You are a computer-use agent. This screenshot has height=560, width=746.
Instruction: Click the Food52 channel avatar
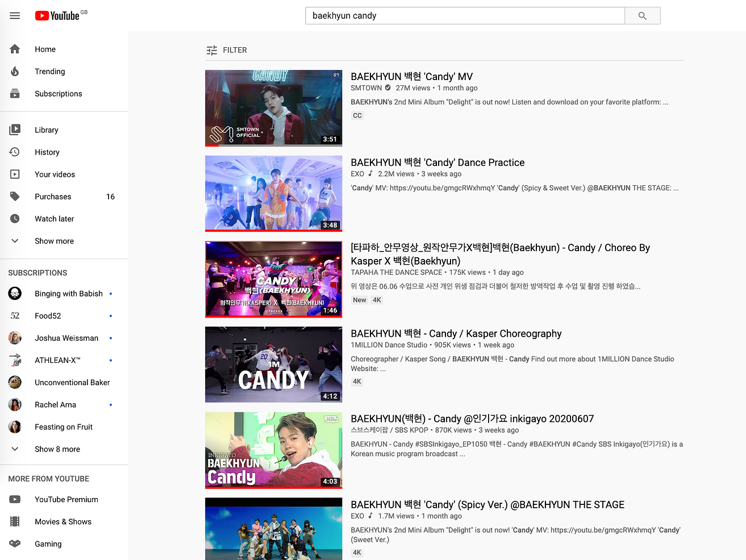pyautogui.click(x=15, y=316)
